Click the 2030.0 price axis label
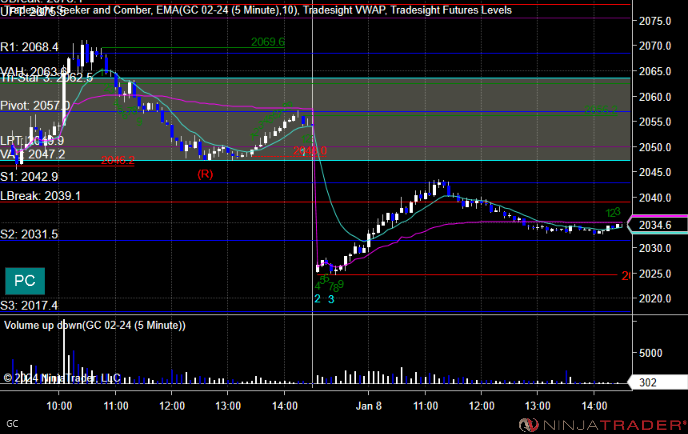The height and width of the screenshot is (434, 688). (x=655, y=248)
